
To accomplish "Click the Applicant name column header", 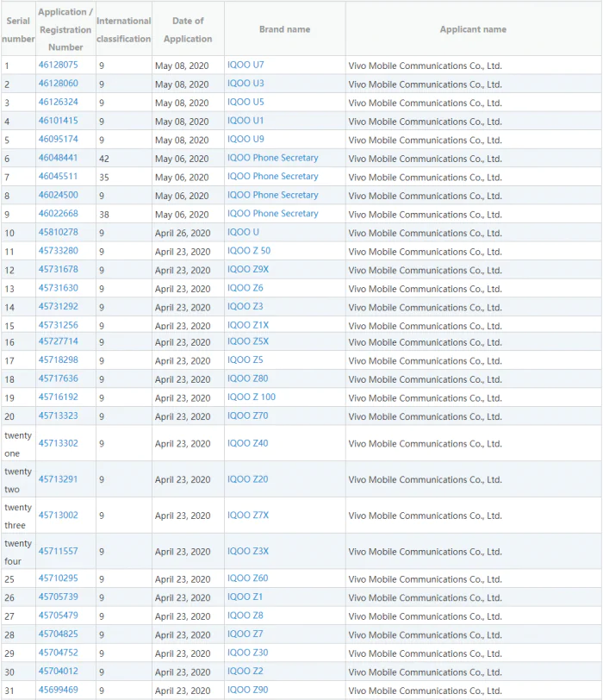I will click(473, 29).
